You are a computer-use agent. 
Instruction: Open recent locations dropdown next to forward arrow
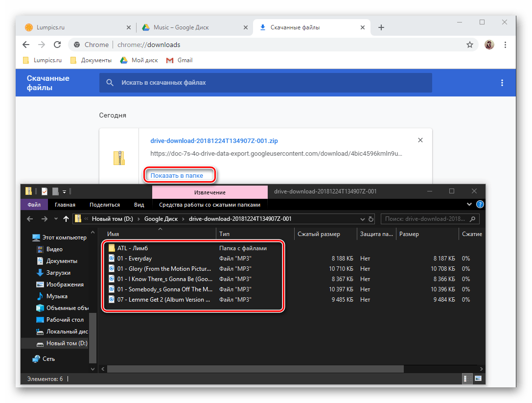pos(55,219)
